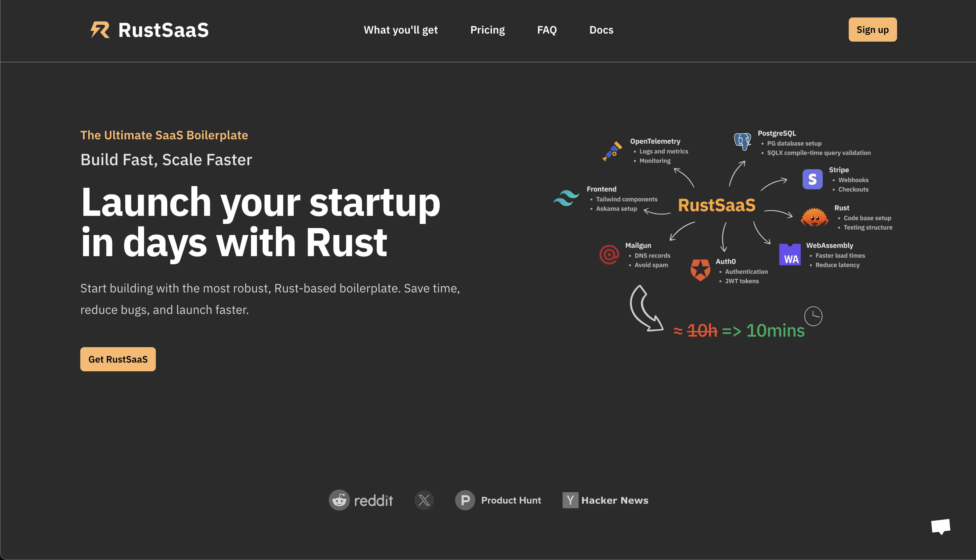The height and width of the screenshot is (560, 976).
Task: Click the Auth0 star shield icon
Action: click(700, 270)
